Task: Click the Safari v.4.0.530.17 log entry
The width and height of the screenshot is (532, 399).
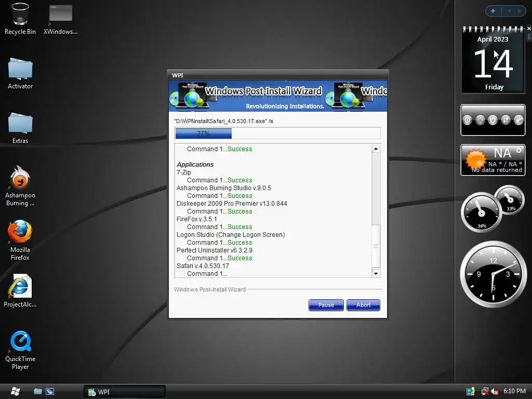Action: click(203, 266)
